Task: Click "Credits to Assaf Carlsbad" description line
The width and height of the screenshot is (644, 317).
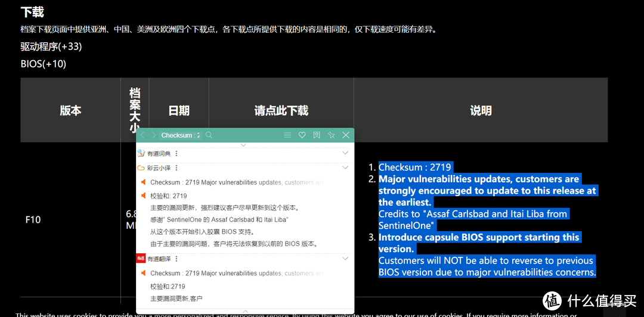Action: pos(473,220)
